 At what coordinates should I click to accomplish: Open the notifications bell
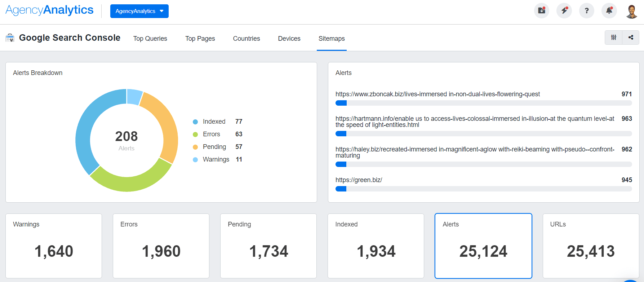[x=609, y=11]
